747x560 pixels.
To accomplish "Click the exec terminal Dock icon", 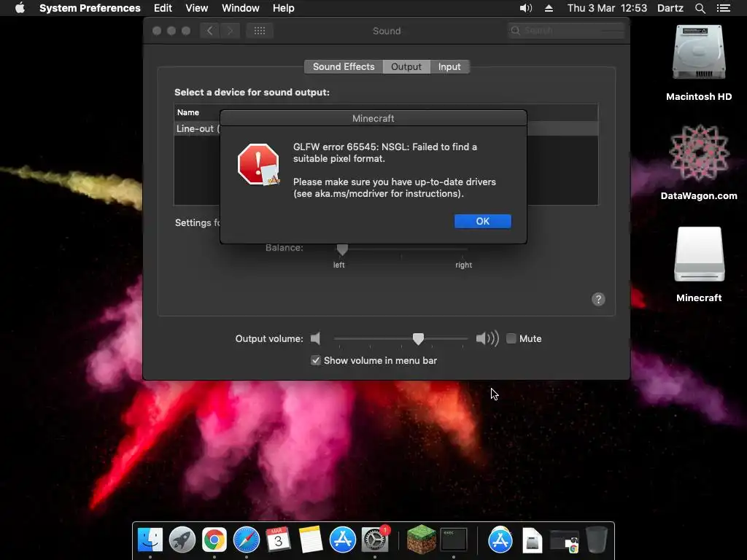I will [x=454, y=540].
